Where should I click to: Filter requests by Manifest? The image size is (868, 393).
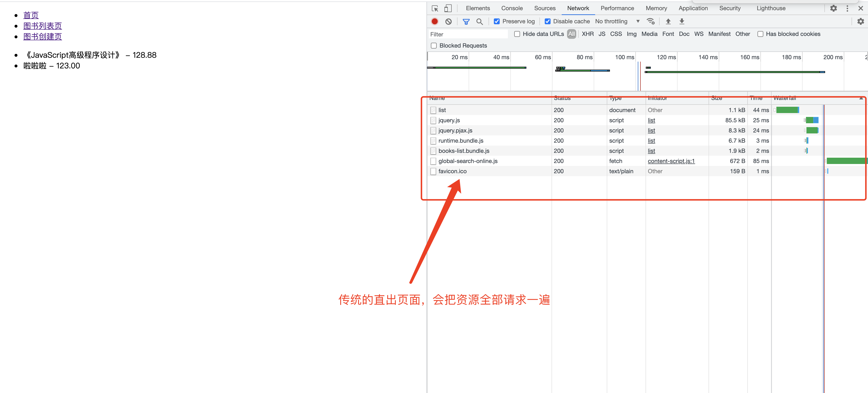point(719,34)
